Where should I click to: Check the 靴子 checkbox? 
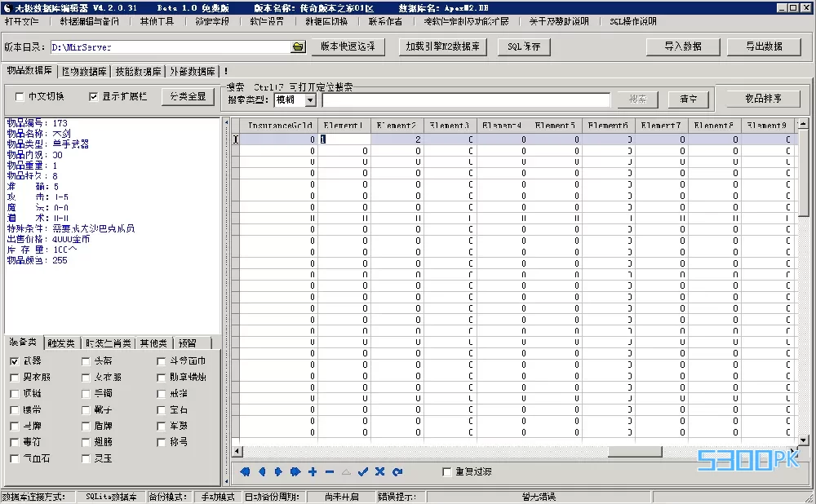coord(86,410)
